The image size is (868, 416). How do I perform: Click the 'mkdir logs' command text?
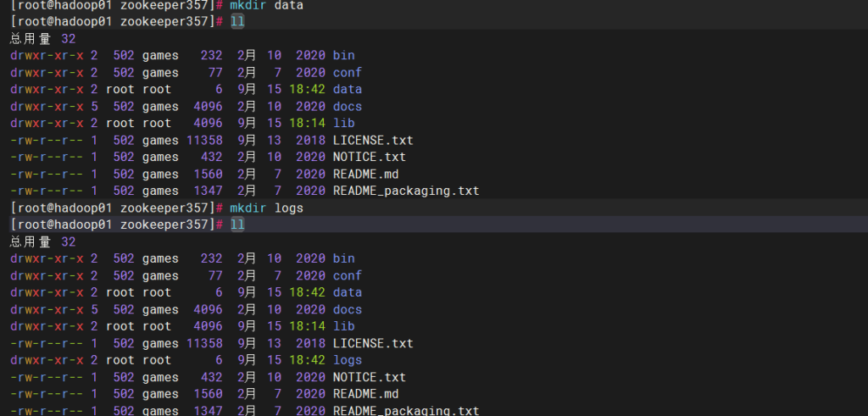click(266, 208)
